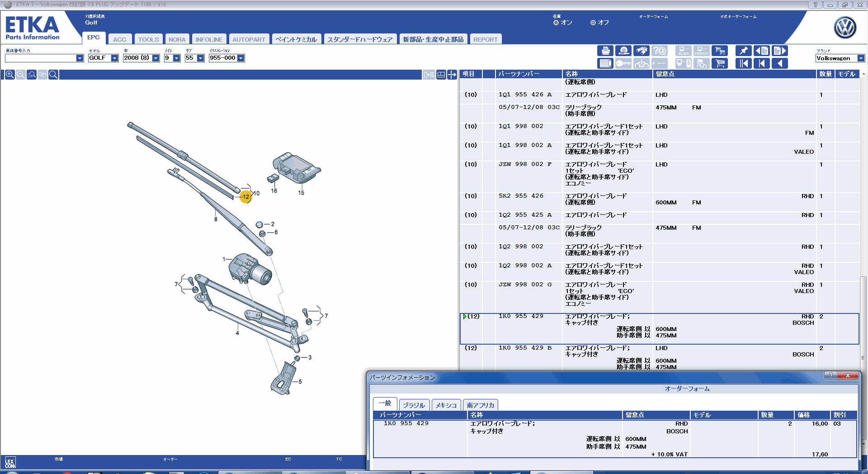
Task: Go to previous page icon
Action: [x=762, y=51]
